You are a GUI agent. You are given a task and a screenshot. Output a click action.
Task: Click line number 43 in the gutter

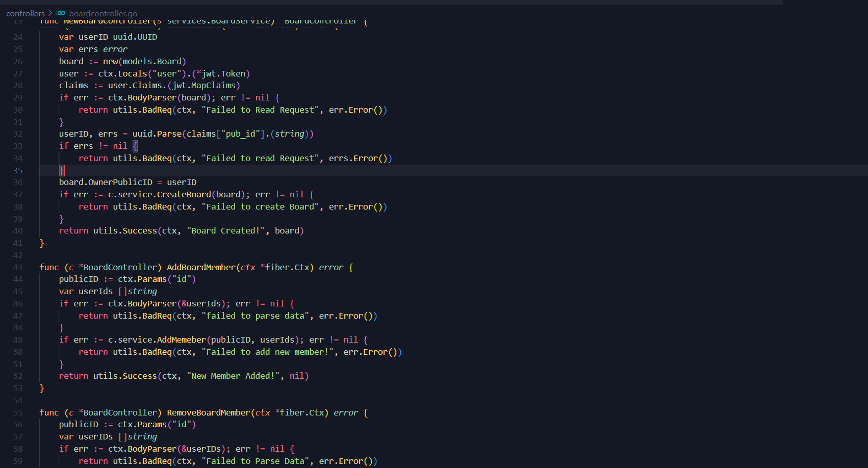(x=18, y=267)
